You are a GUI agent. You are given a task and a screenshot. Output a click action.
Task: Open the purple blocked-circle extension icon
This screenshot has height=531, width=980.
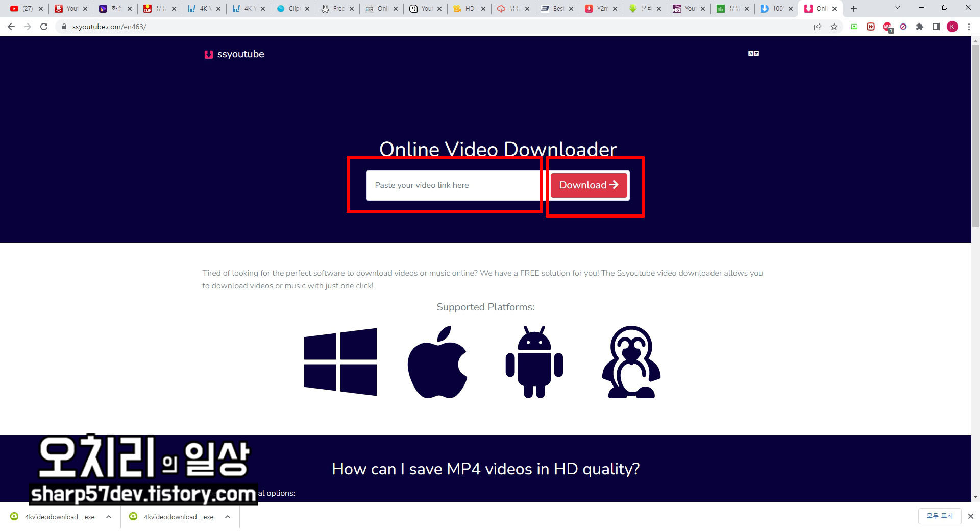[x=903, y=27]
